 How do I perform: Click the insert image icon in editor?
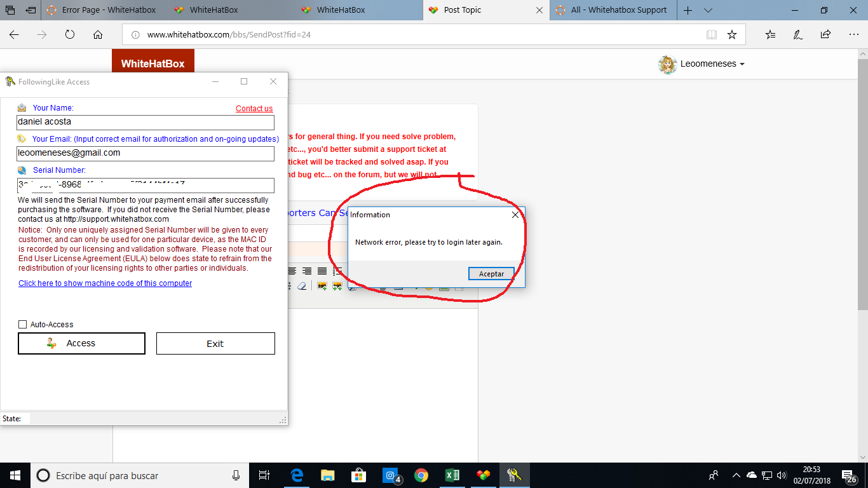[322, 287]
